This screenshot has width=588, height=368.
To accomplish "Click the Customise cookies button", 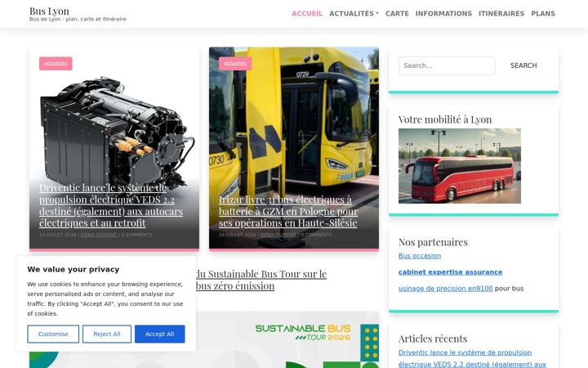I will 53,334.
